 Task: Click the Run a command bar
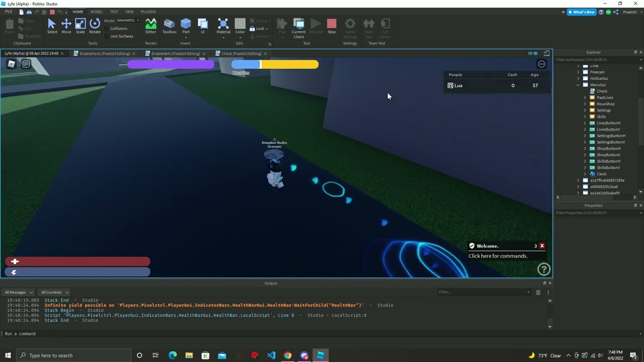tap(322, 334)
